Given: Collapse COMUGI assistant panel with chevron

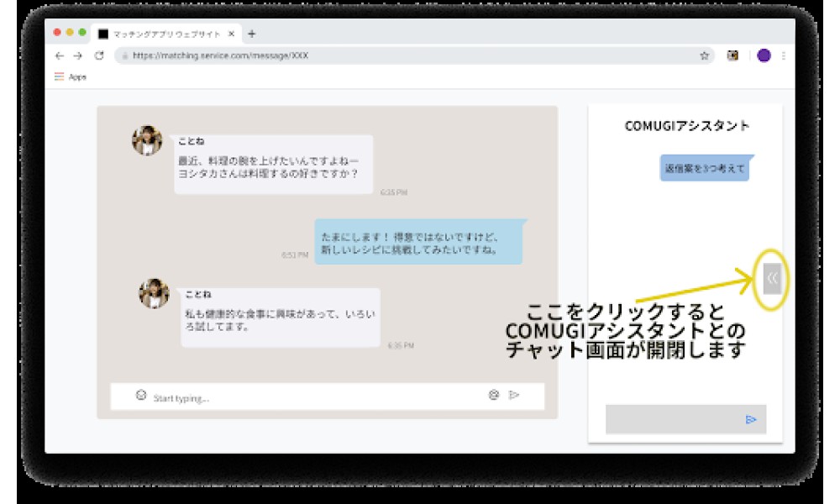Looking at the screenshot, I should point(772,278).
